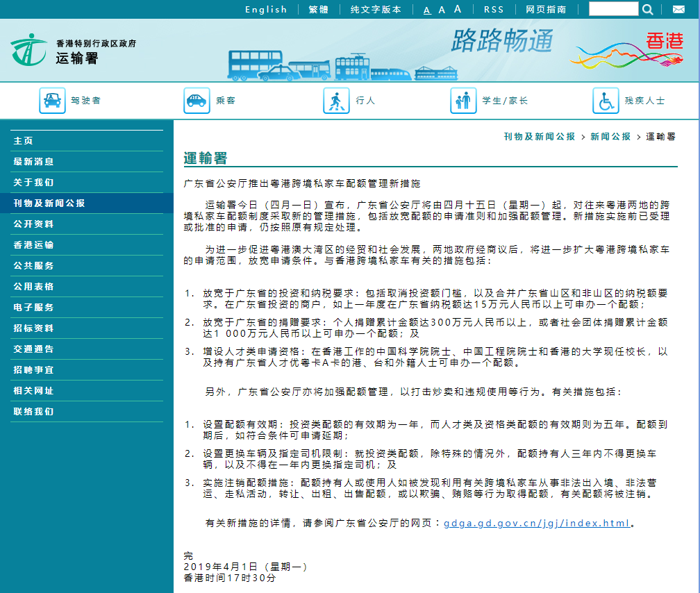Open the RSS feed link
The image size is (700, 593).
pyautogui.click(x=494, y=10)
